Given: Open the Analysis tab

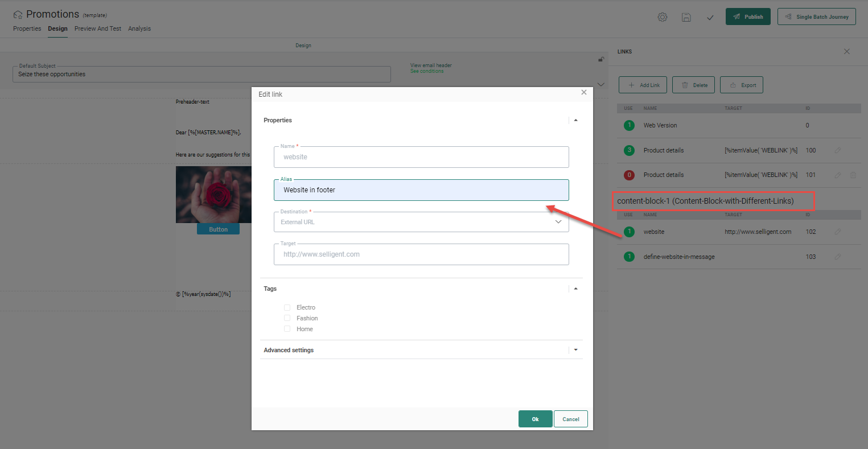Looking at the screenshot, I should pyautogui.click(x=139, y=28).
